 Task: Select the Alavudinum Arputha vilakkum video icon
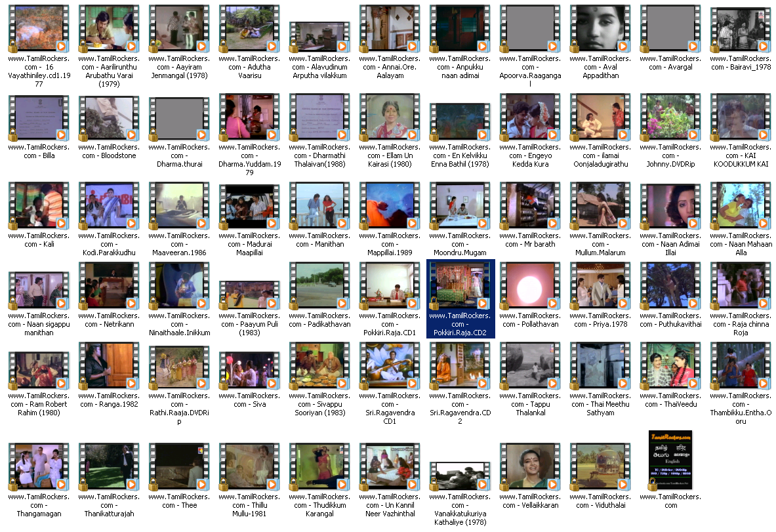coord(319,37)
